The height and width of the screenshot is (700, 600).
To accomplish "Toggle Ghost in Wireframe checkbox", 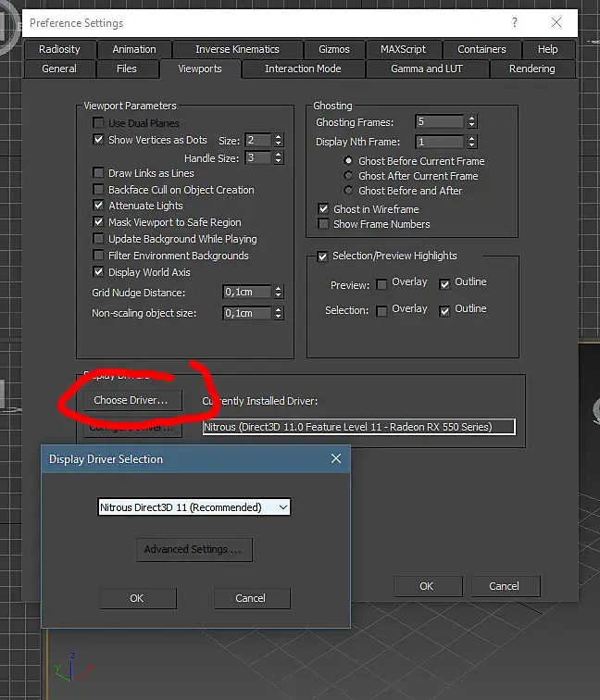I will click(x=323, y=209).
